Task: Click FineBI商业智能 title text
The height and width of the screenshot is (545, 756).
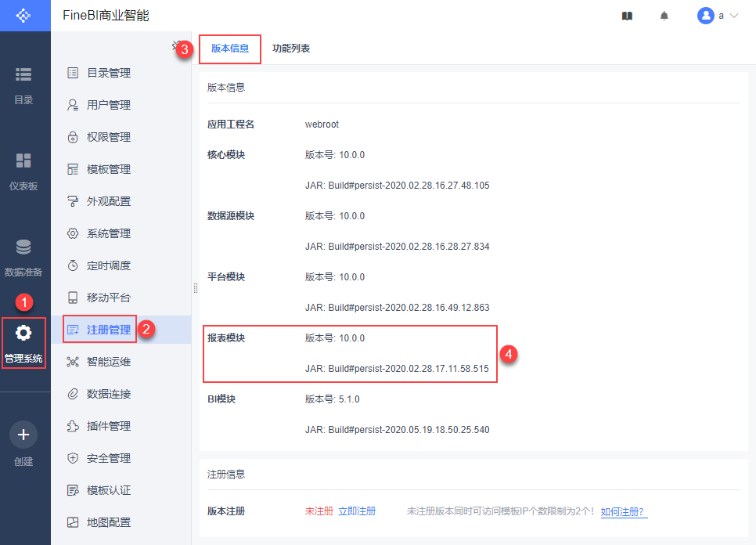Action: point(106,16)
